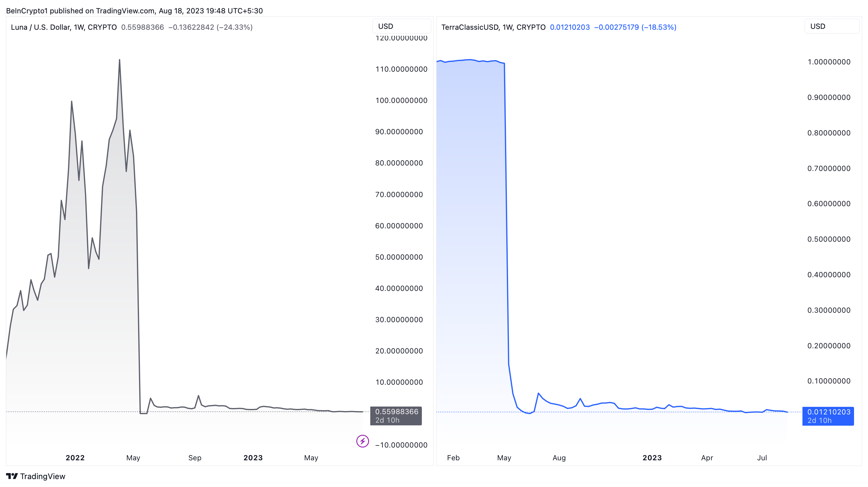The height and width of the screenshot is (487, 868).
Task: Click the 2023 label on Luna time axis
Action: click(253, 458)
